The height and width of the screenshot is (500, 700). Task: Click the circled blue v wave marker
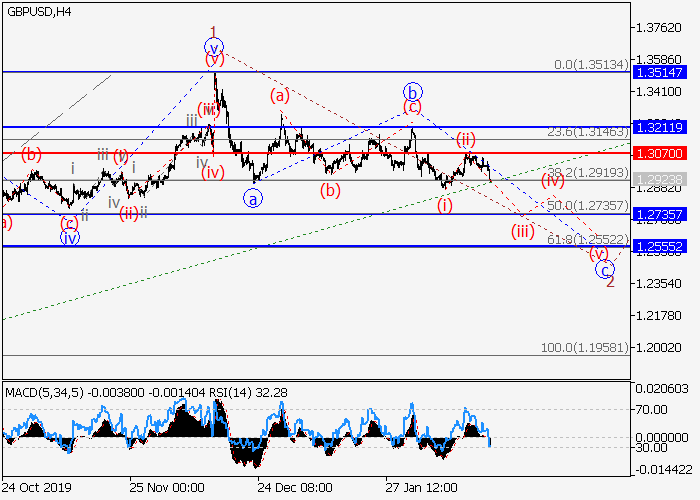pyautogui.click(x=213, y=47)
